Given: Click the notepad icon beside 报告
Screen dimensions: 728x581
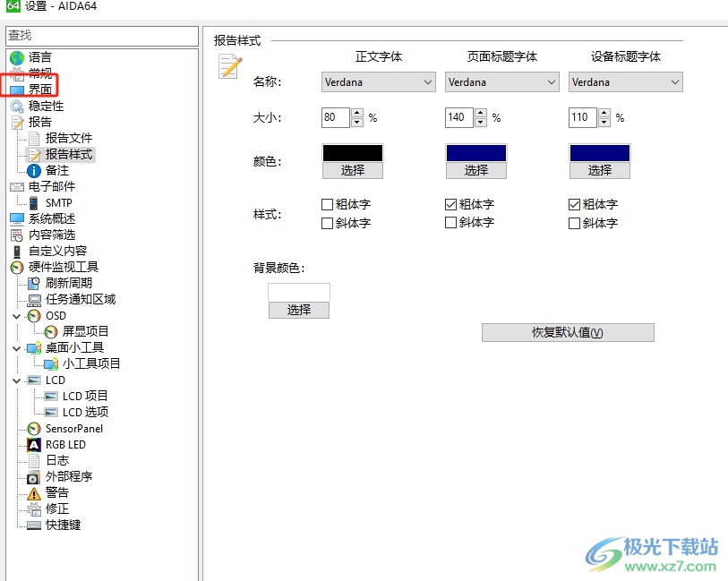Looking at the screenshot, I should coord(17,123).
